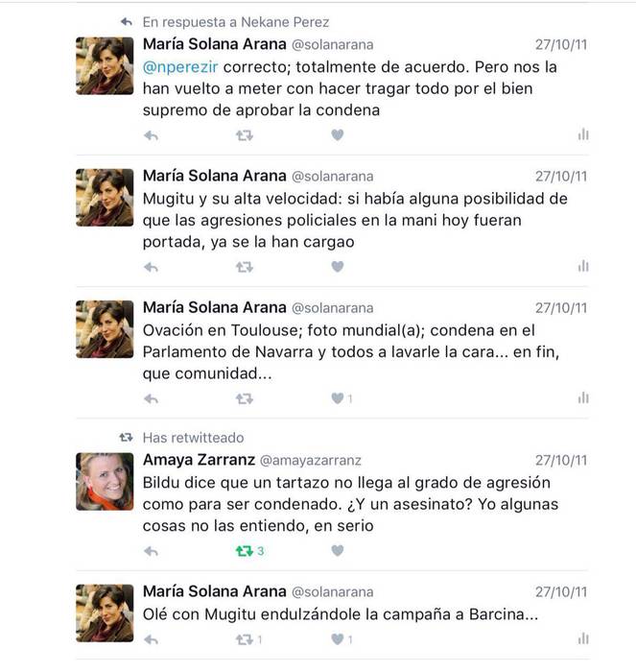Viewport: 636px width, 672px height.
Task: View analytics for the "alta velocidad" tweet
Action: click(x=583, y=267)
